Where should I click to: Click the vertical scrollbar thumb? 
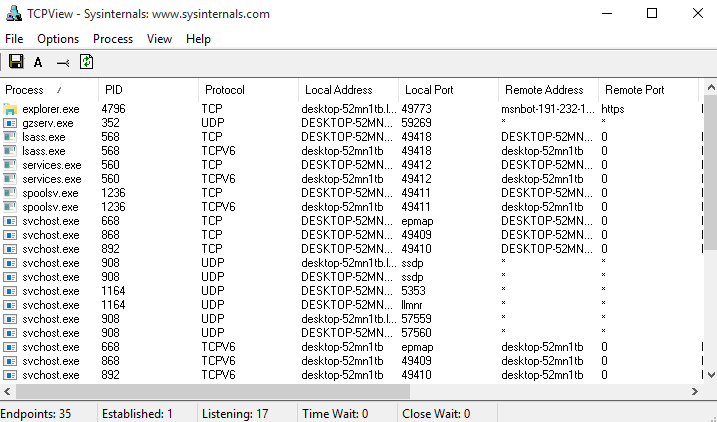coord(711,173)
